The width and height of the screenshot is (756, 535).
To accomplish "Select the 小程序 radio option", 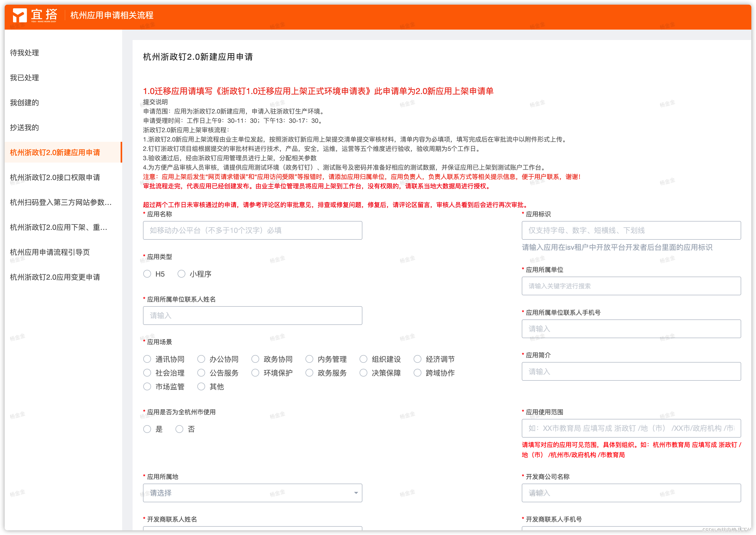I will click(181, 274).
